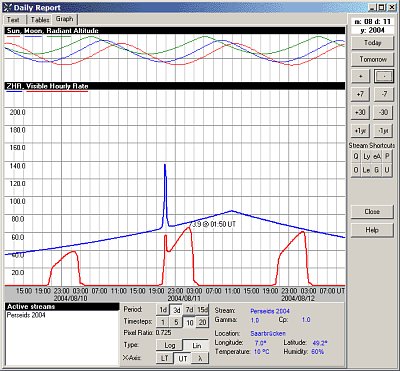Select the Le stream shortcut
The image size is (400, 371).
click(366, 170)
